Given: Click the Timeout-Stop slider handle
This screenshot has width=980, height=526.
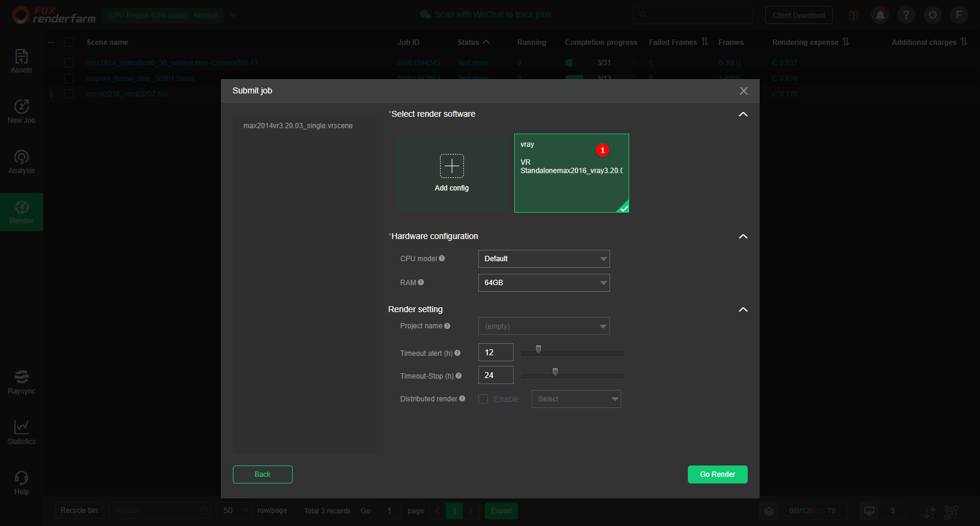Looking at the screenshot, I should (x=555, y=371).
